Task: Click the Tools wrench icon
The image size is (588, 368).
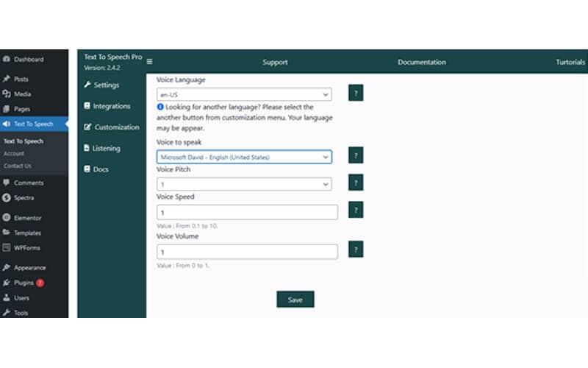Action: (7, 312)
